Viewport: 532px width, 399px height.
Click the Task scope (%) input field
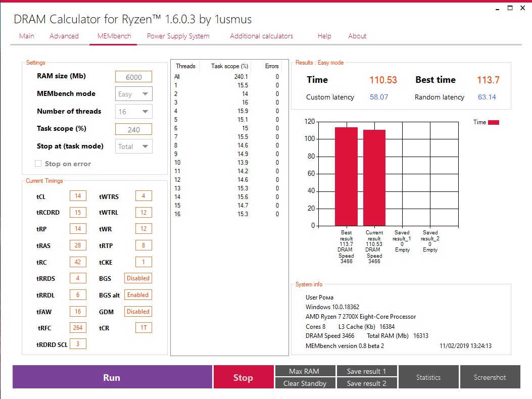[134, 129]
